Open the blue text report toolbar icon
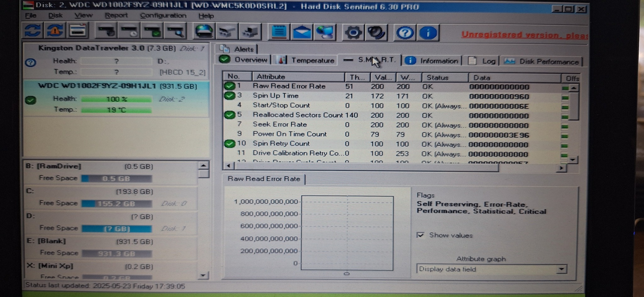This screenshot has height=297, width=644. click(279, 32)
